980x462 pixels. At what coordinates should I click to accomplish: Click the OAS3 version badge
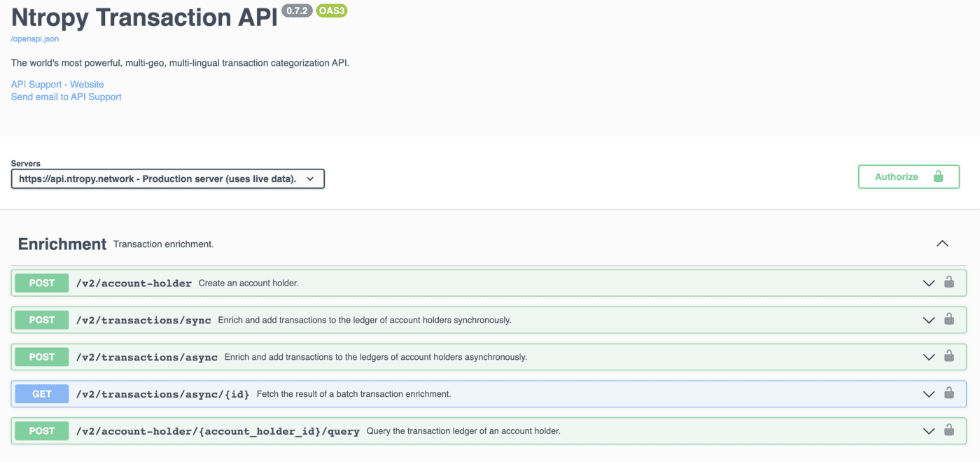(332, 11)
